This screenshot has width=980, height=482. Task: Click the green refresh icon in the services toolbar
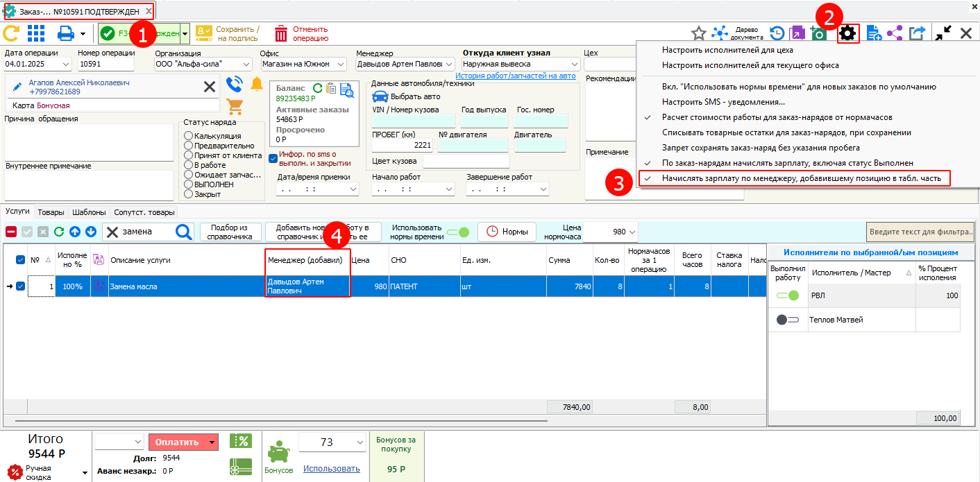(59, 232)
